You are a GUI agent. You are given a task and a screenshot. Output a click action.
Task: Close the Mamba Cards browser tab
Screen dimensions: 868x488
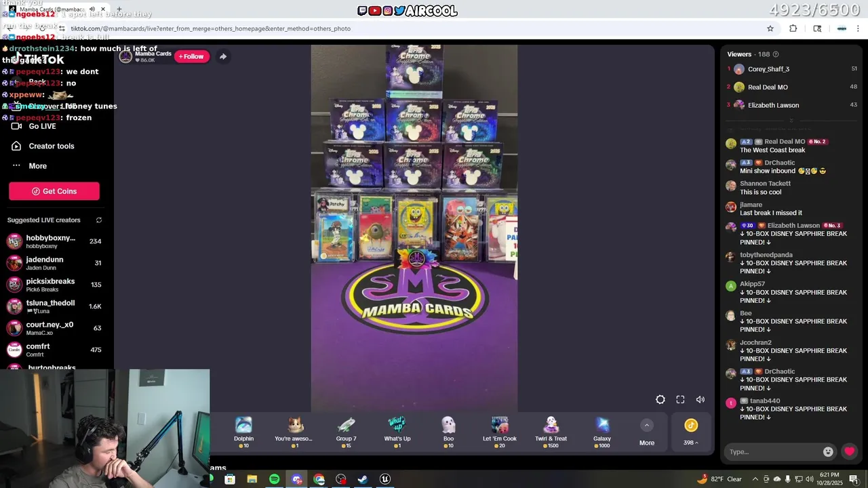click(x=103, y=9)
